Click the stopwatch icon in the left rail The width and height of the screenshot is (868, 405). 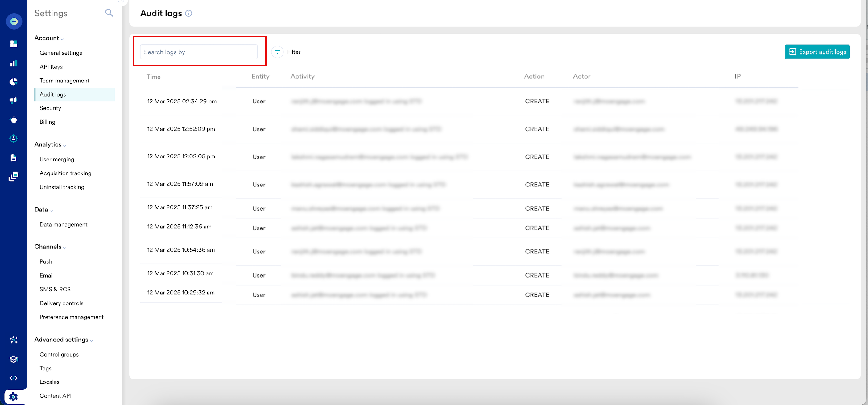14,120
